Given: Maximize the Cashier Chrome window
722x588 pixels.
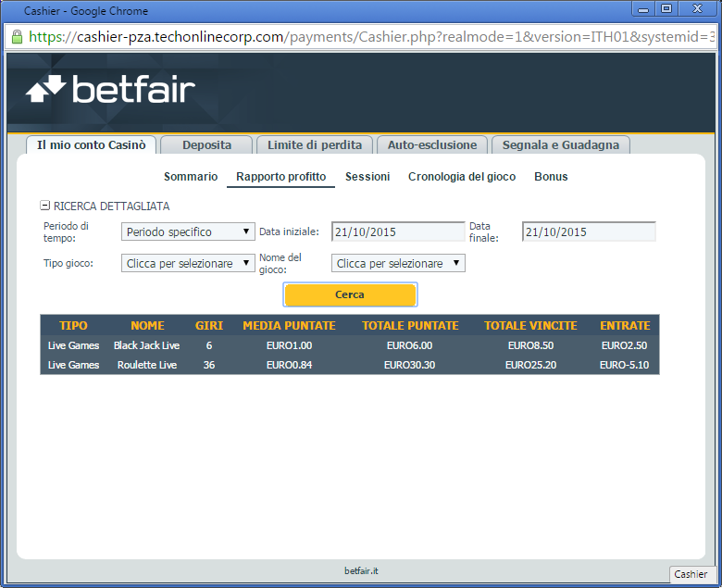Looking at the screenshot, I should pos(666,8).
